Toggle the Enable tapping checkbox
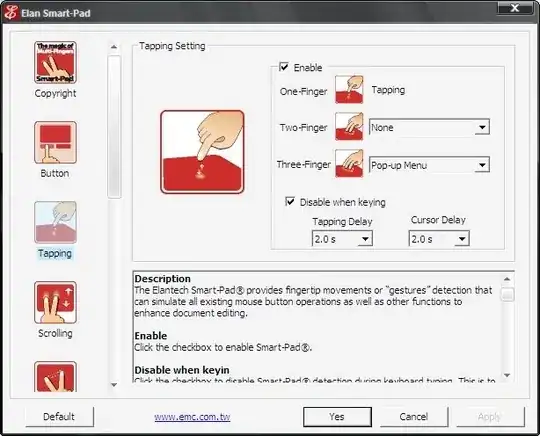 click(284, 67)
